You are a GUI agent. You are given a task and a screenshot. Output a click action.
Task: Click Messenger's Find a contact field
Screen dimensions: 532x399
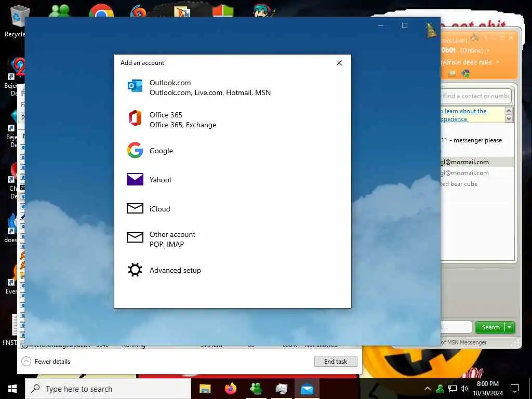pyautogui.click(x=476, y=96)
